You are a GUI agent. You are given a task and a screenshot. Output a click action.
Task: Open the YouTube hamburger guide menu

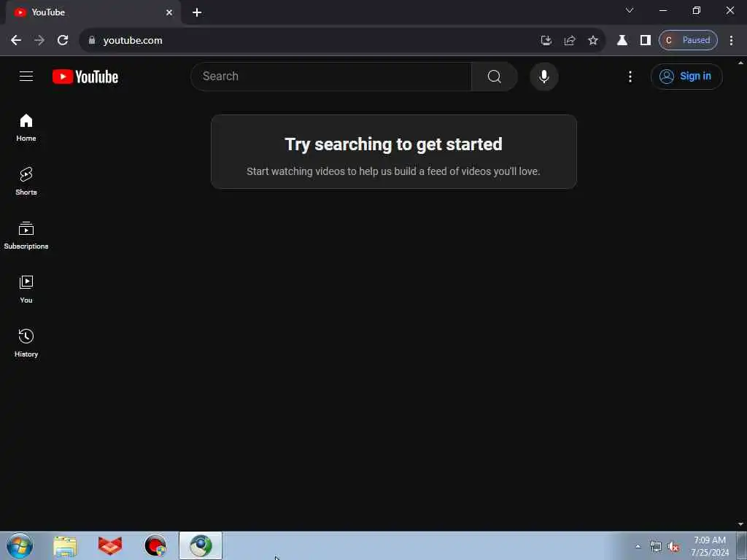26,76
